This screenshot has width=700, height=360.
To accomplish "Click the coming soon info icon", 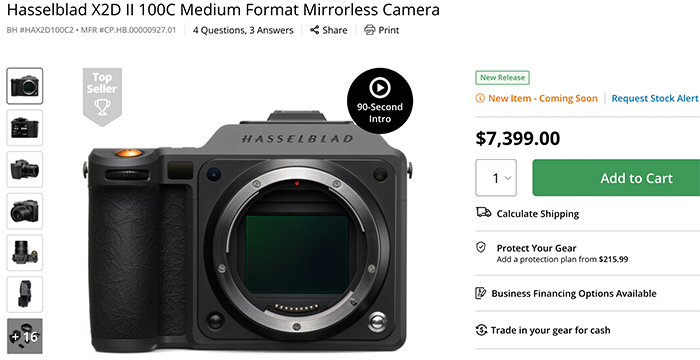I will click(x=480, y=98).
